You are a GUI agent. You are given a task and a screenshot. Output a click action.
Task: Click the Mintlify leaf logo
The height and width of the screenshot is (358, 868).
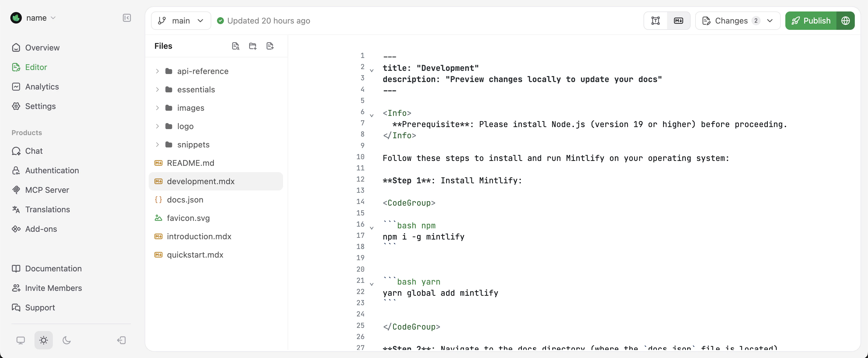[16, 18]
